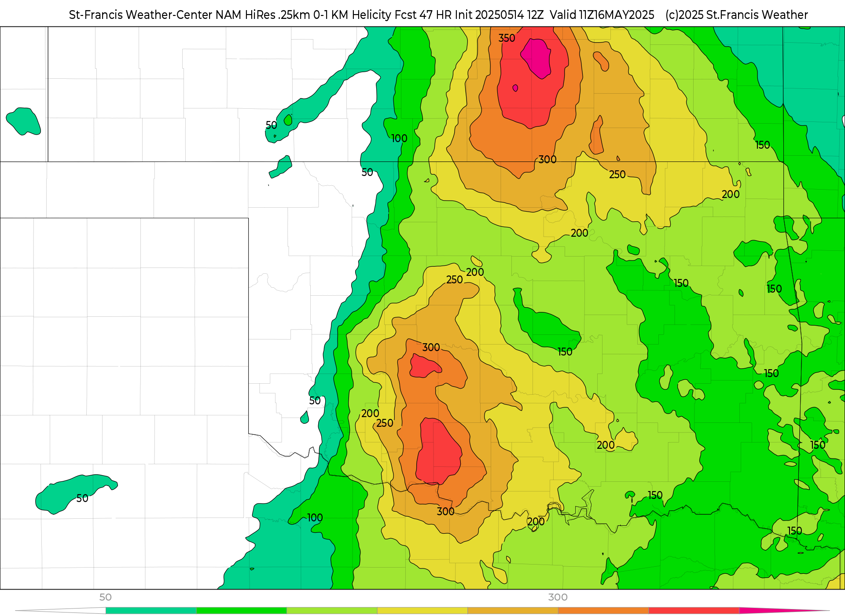Pick the yellow-green colorbar segment

pos(332,610)
